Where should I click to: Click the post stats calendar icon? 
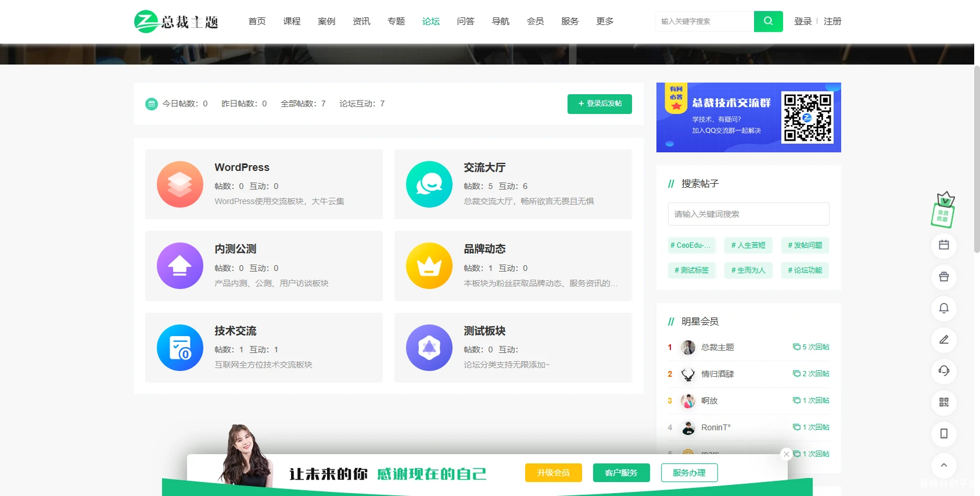click(x=152, y=104)
